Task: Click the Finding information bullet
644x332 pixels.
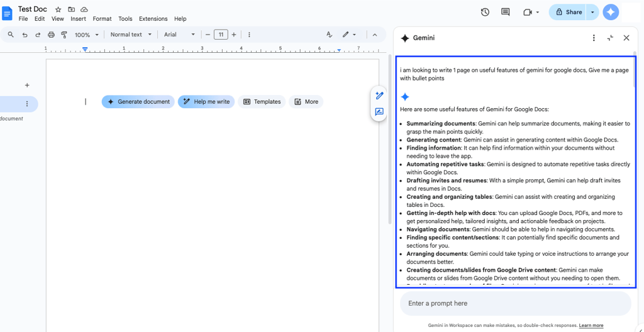Action: click(x=511, y=152)
